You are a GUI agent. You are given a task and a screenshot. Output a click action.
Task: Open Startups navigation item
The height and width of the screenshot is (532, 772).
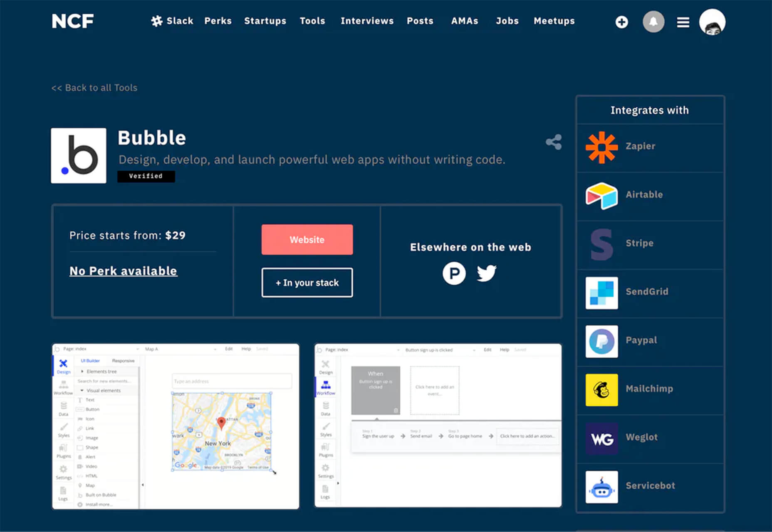pos(265,21)
